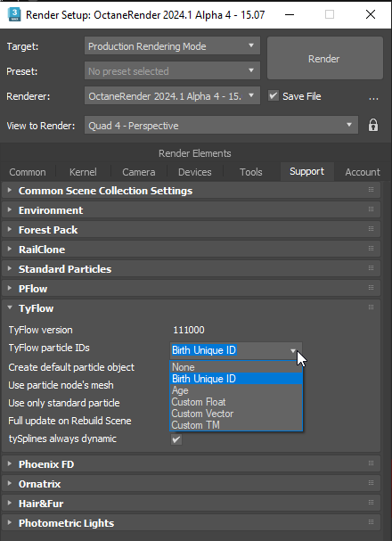This screenshot has height=541, width=392.
Task: Close the Render Setup window
Action: [371, 14]
